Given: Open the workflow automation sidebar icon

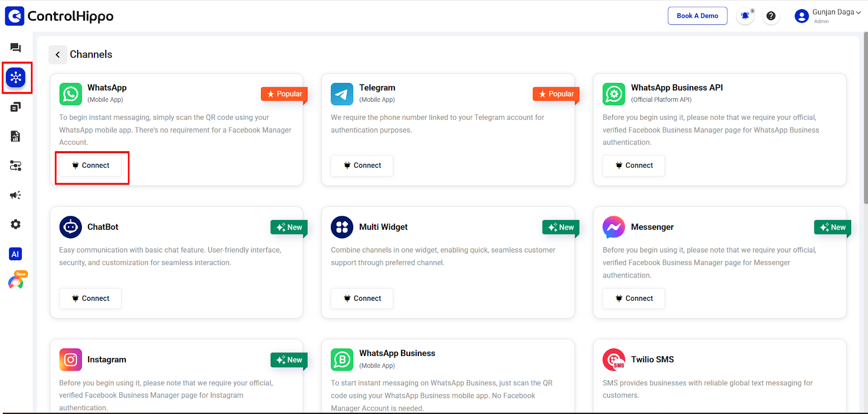Looking at the screenshot, I should click(x=16, y=166).
